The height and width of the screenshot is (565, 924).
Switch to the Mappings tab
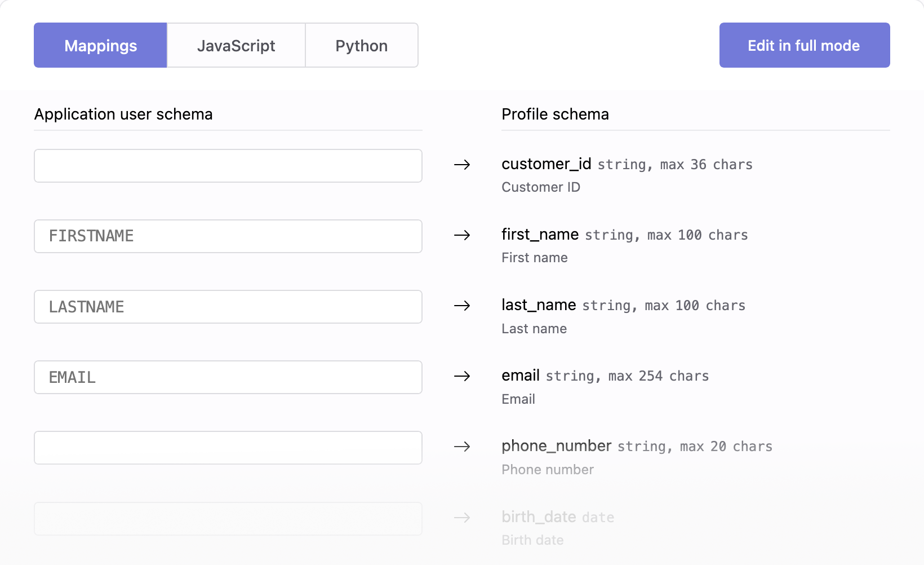(x=100, y=46)
